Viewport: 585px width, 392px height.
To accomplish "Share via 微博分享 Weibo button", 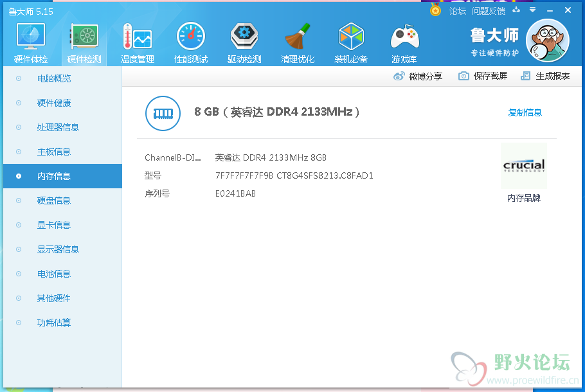I will pos(418,76).
